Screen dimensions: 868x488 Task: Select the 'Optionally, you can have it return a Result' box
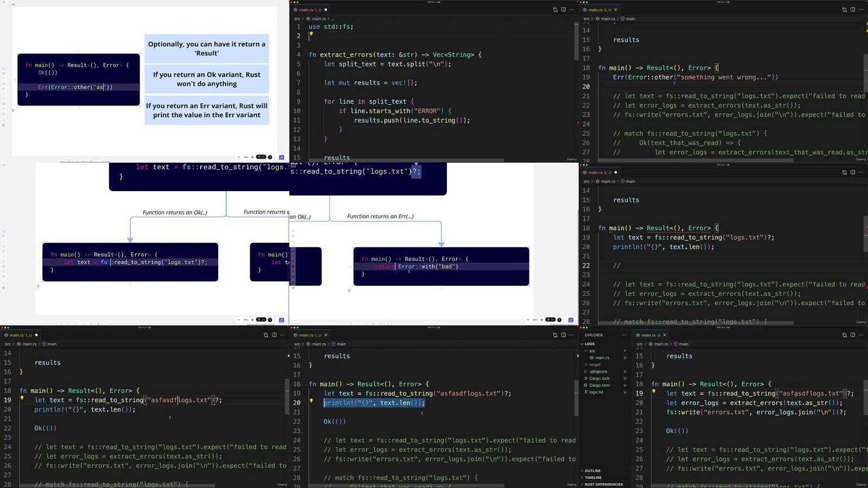[207, 48]
